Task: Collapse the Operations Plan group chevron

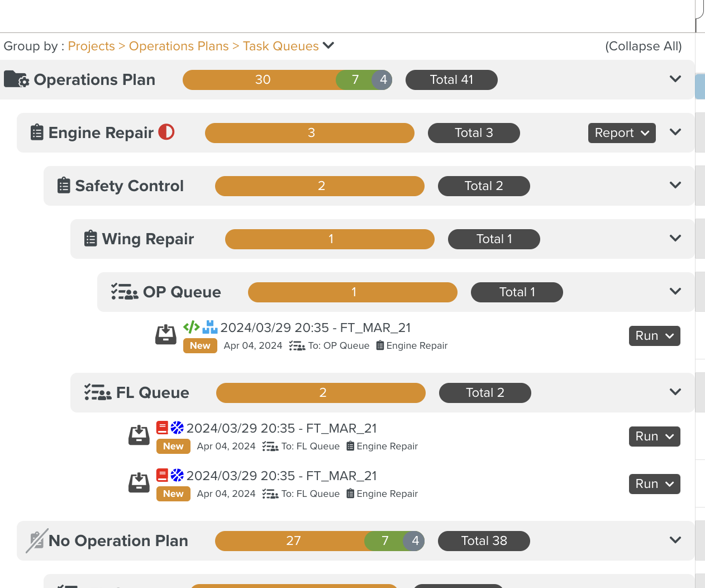Action: [x=675, y=79]
